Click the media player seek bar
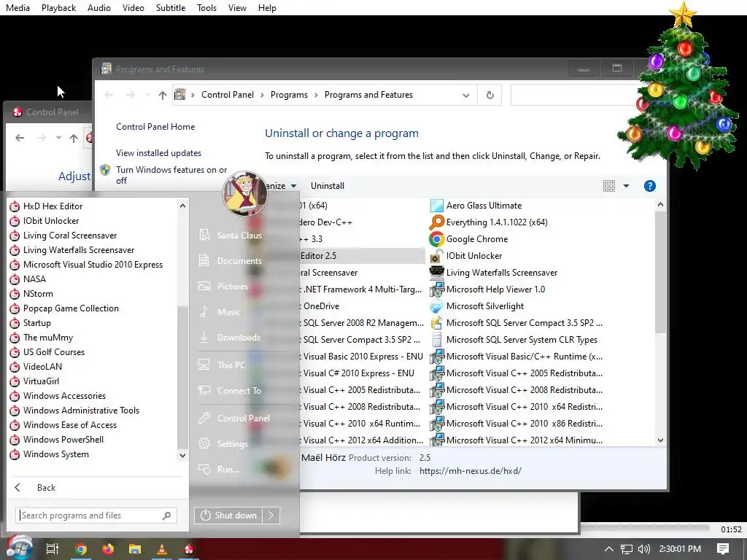The width and height of the screenshot is (747, 560). point(645,529)
